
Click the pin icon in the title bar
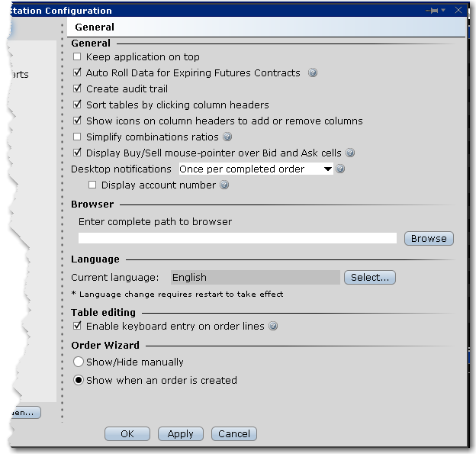[x=433, y=11]
